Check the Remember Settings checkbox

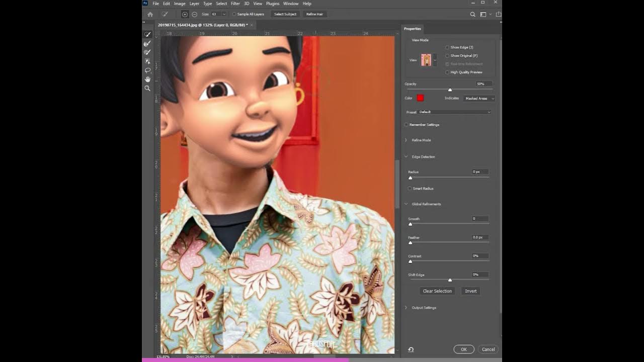click(407, 125)
